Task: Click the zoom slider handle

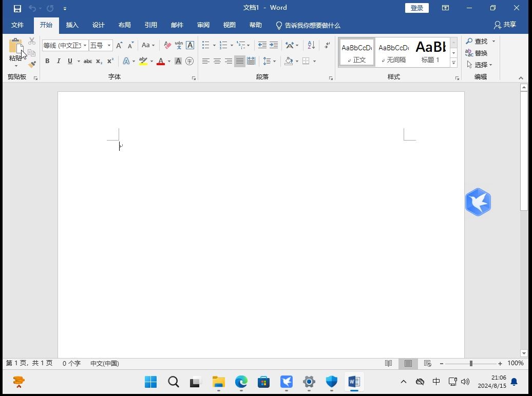Action: point(471,363)
